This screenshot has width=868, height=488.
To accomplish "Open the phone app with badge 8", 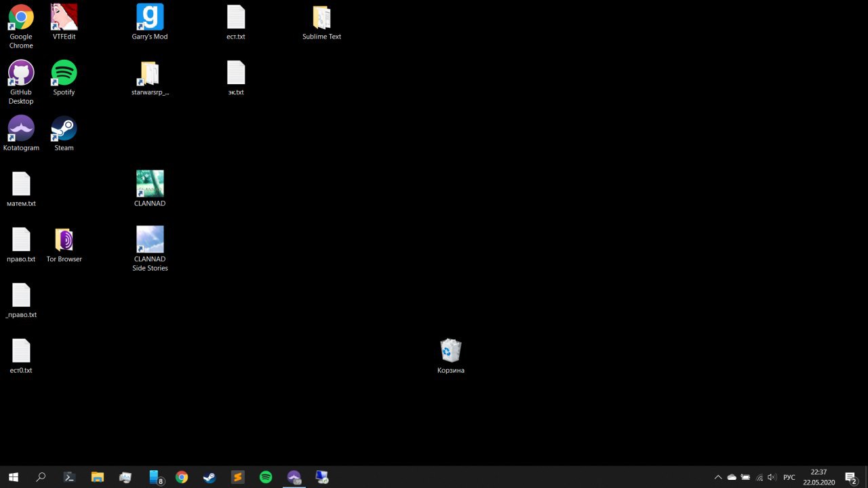I will pyautogui.click(x=155, y=477).
